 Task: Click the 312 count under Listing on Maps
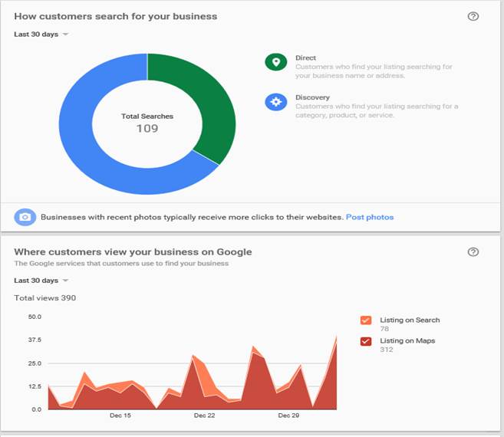tap(387, 350)
